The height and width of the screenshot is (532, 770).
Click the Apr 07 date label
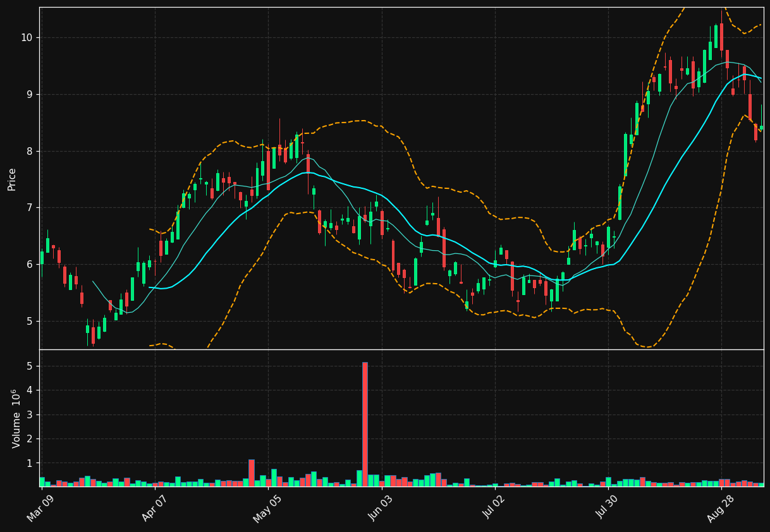click(x=154, y=509)
